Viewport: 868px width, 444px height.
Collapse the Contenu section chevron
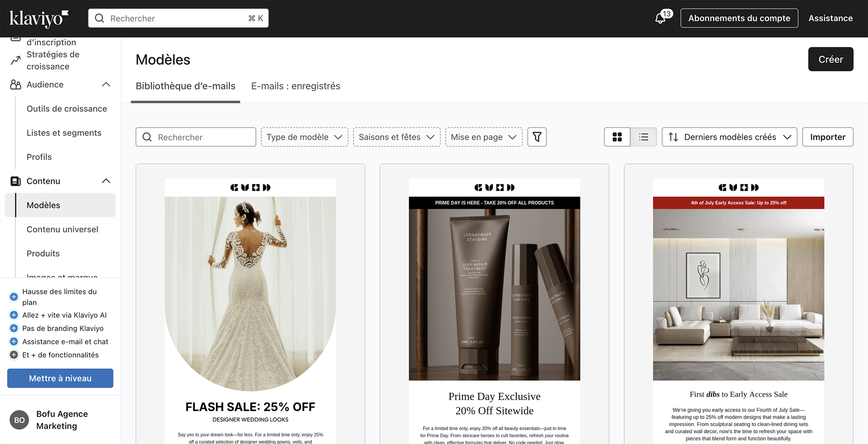click(106, 181)
